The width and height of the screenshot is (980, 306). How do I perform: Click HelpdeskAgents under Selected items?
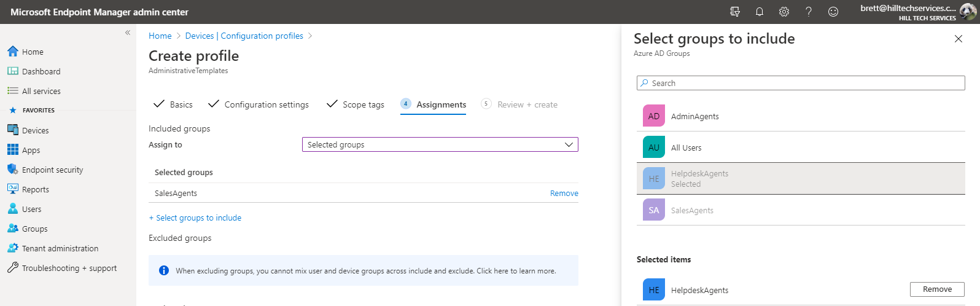pos(699,290)
